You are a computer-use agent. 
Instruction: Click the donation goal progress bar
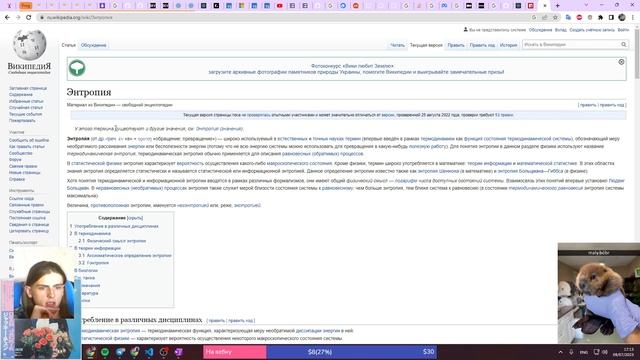(x=320, y=352)
